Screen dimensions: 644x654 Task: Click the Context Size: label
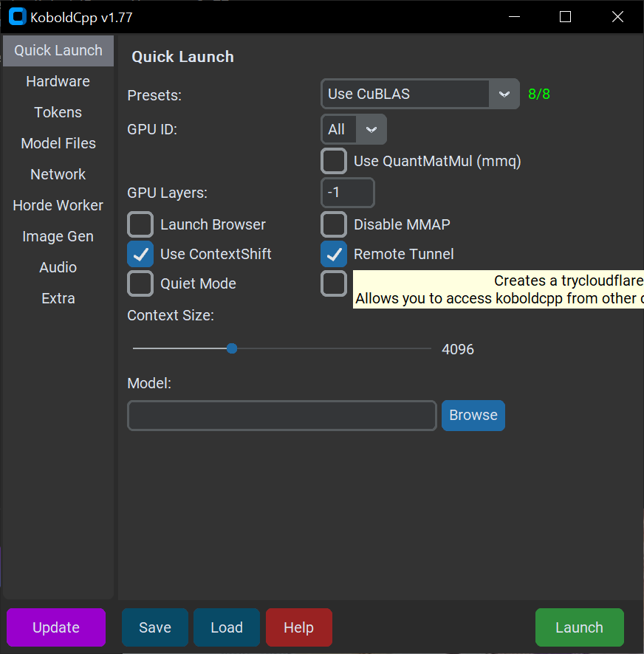pos(171,315)
